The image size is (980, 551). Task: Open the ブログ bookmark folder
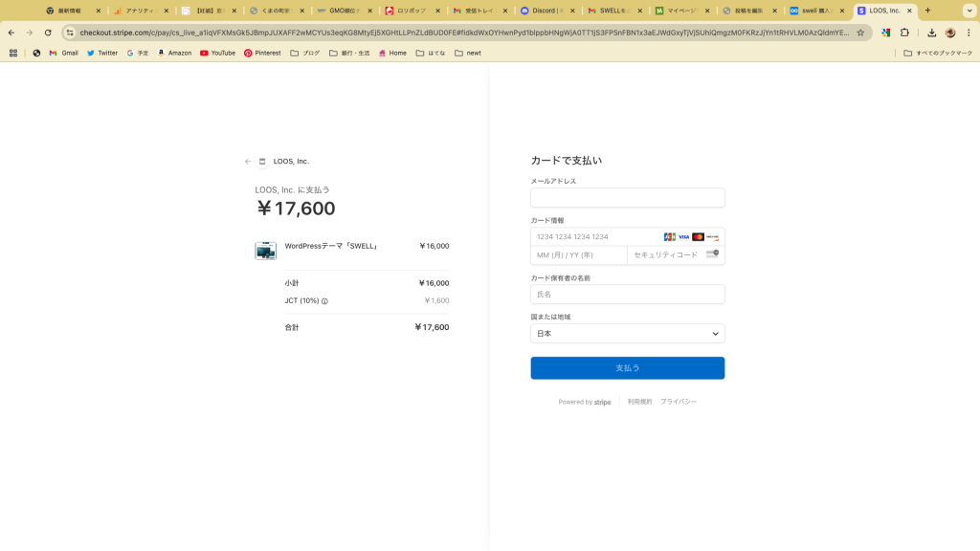click(305, 54)
